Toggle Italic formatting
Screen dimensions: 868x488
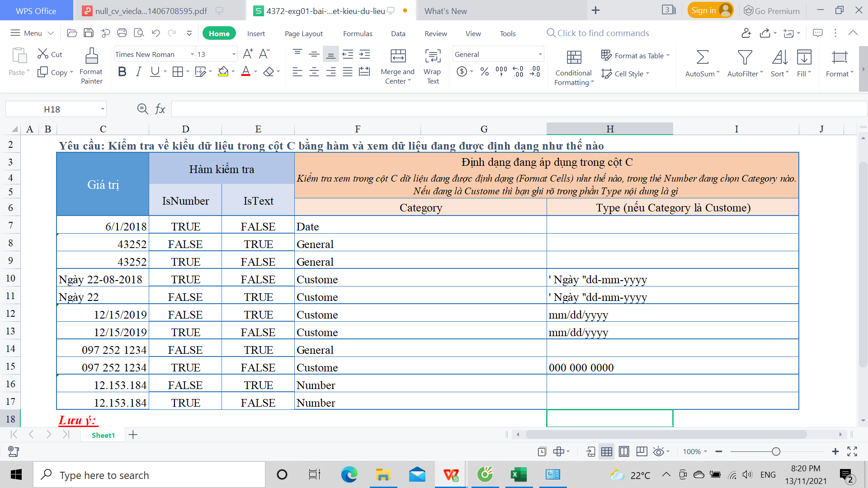click(138, 72)
